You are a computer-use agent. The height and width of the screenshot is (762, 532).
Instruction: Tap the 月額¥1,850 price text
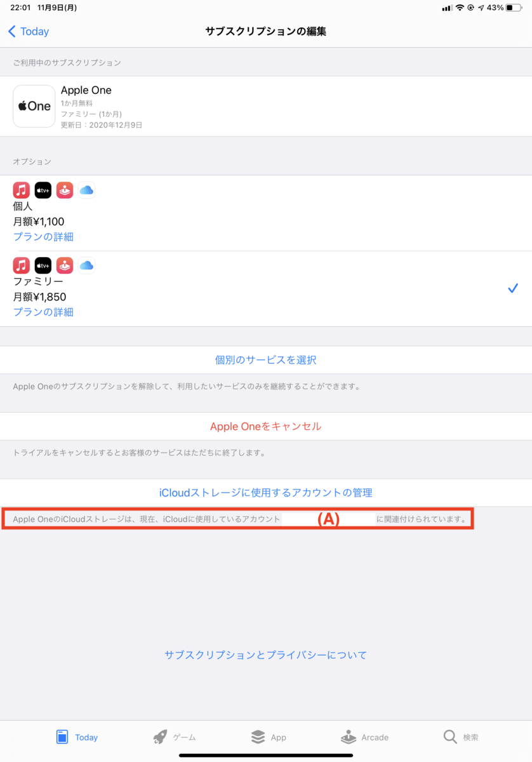[39, 297]
